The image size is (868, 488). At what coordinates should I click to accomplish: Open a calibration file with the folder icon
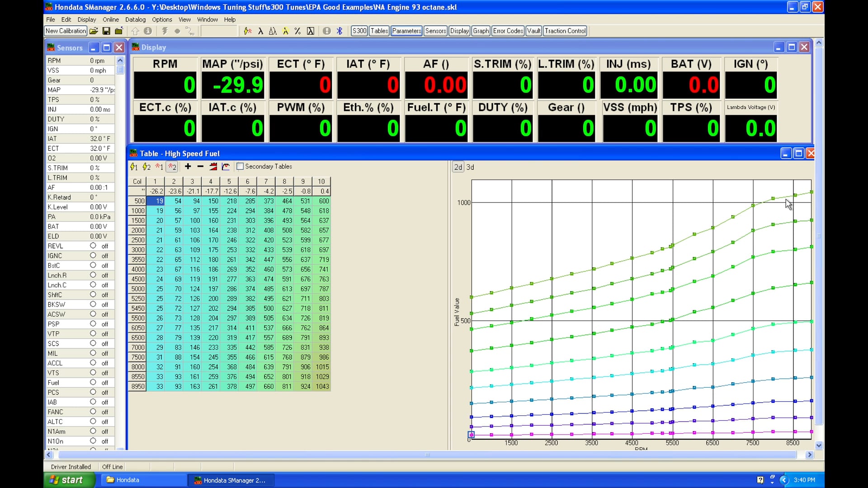[94, 31]
